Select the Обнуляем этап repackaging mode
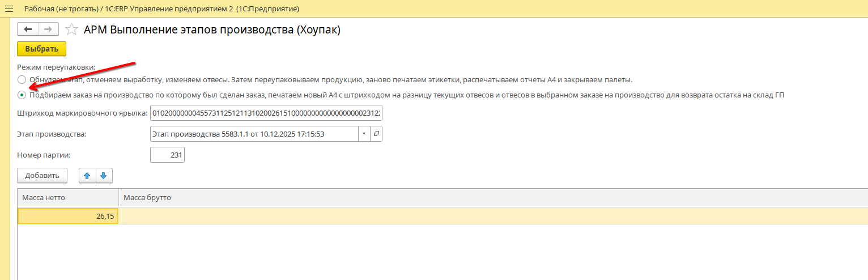The width and height of the screenshot is (868, 280). 22,79
